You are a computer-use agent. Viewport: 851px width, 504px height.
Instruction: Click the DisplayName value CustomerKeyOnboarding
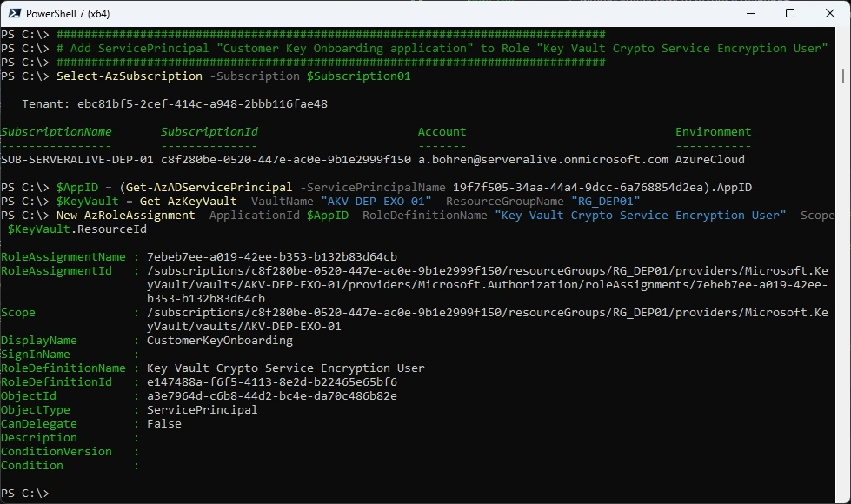pyautogui.click(x=220, y=340)
